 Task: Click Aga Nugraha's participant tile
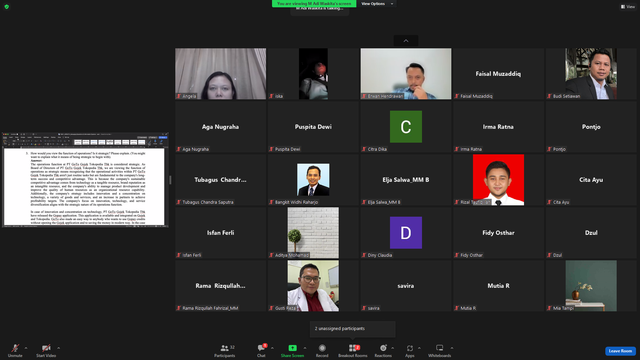click(220, 127)
